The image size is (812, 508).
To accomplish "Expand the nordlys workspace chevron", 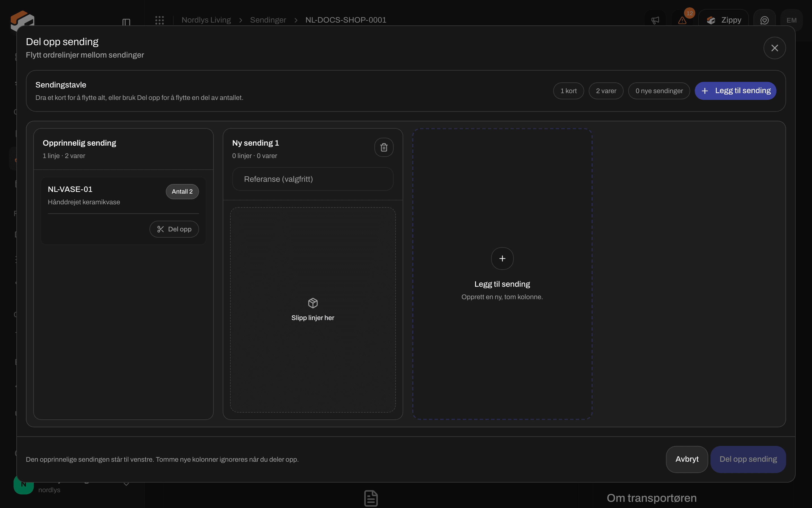I will (126, 484).
